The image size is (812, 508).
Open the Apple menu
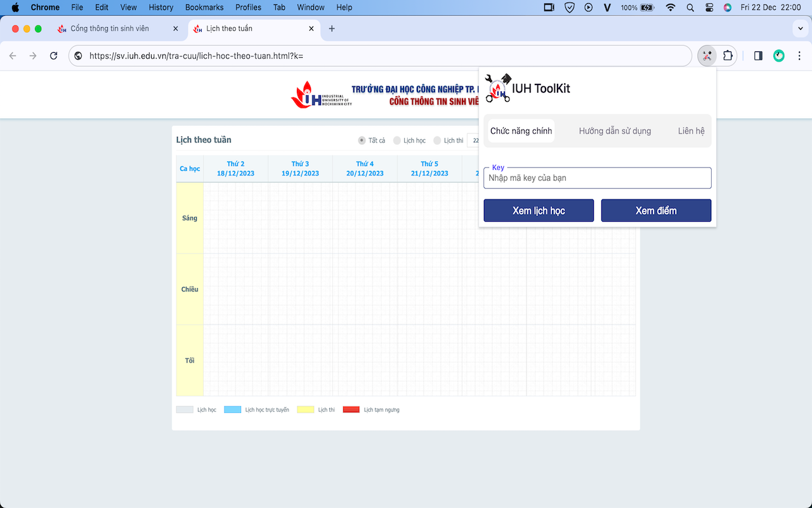click(x=15, y=8)
